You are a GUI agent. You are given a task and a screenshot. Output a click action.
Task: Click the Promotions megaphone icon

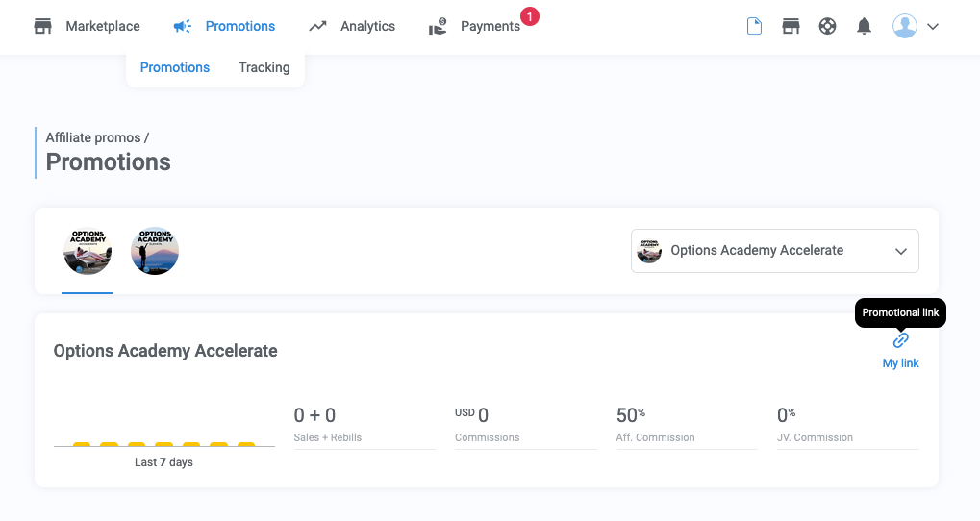[183, 26]
